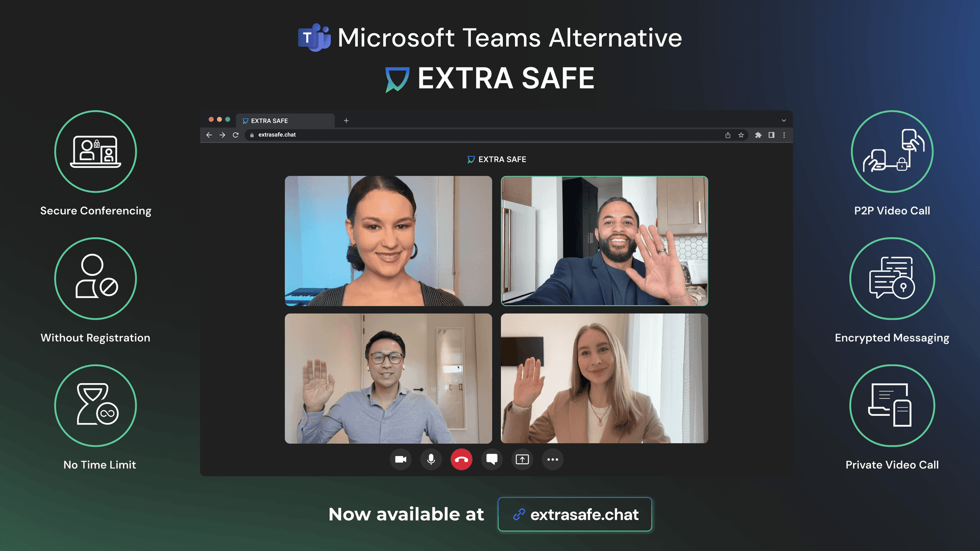
Task: Bookmark the page with the star icon
Action: click(741, 135)
